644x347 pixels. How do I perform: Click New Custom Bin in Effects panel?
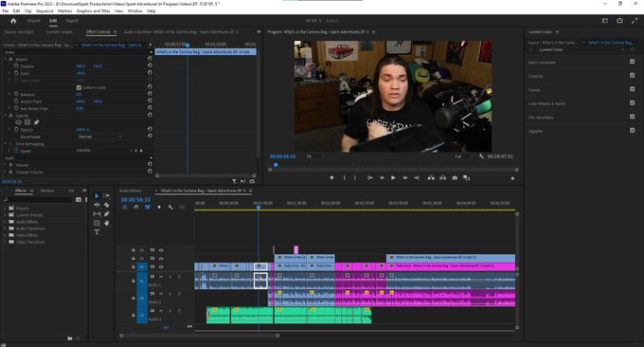(70, 338)
